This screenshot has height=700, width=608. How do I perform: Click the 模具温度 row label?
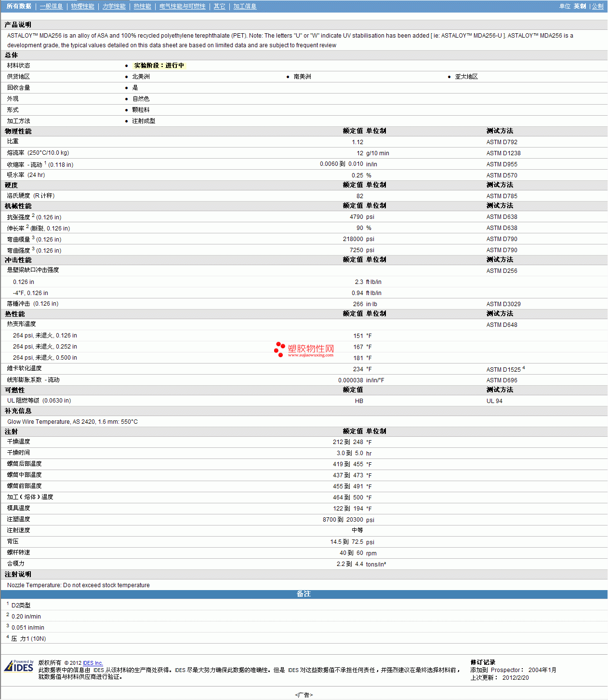pyautogui.click(x=18, y=508)
